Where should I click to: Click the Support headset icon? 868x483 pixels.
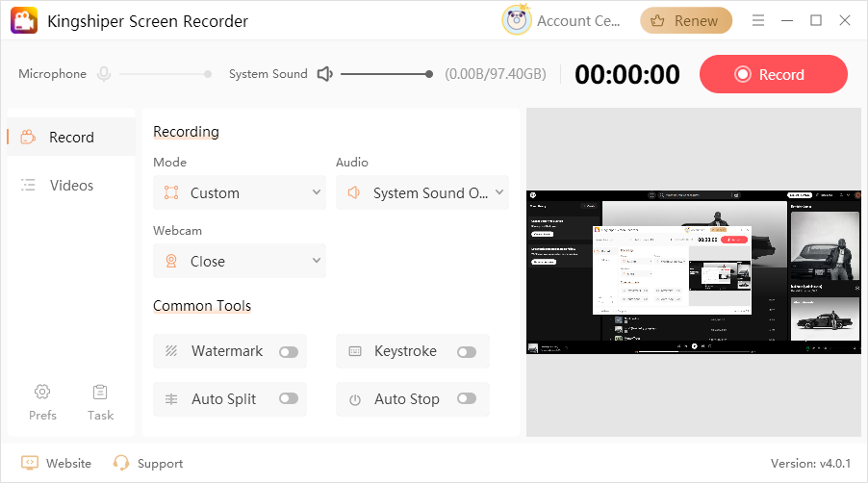click(x=120, y=463)
